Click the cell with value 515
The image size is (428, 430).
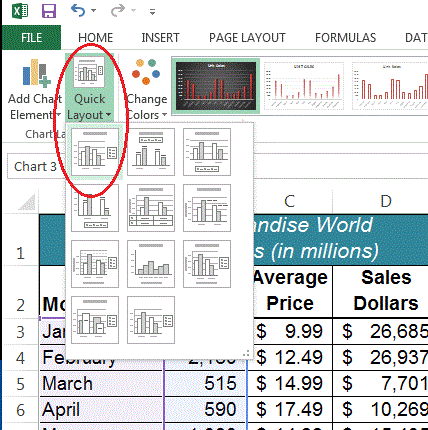click(205, 383)
